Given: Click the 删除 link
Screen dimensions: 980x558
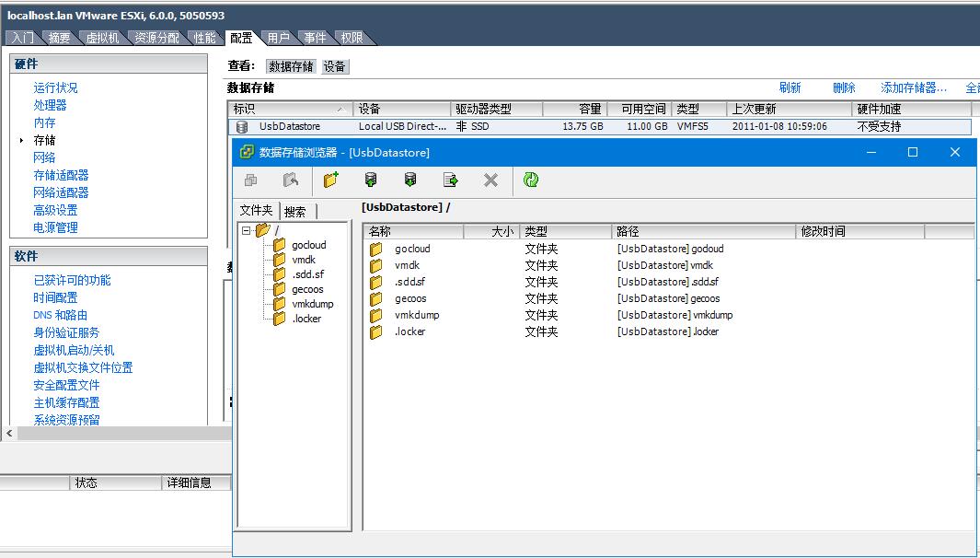Looking at the screenshot, I should pos(844,87).
